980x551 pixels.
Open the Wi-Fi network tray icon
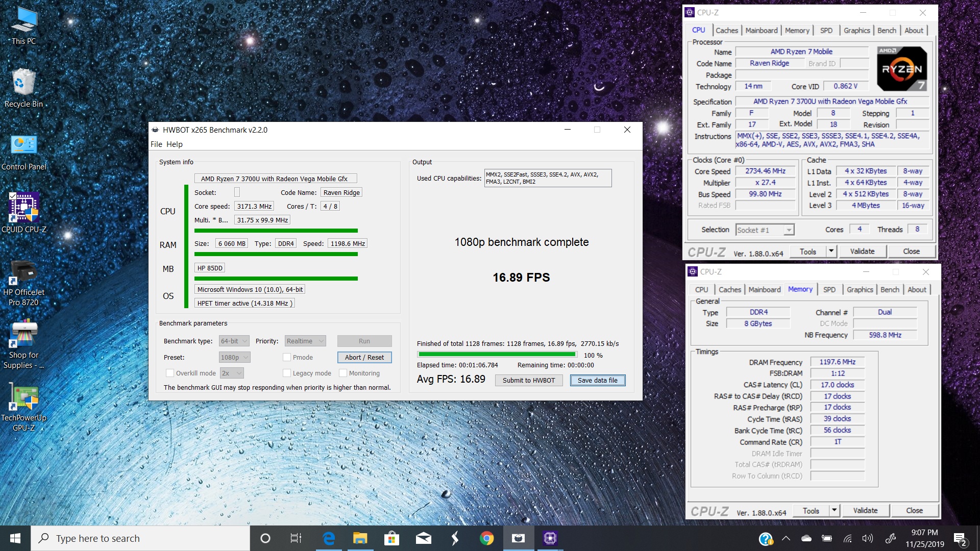pyautogui.click(x=847, y=538)
